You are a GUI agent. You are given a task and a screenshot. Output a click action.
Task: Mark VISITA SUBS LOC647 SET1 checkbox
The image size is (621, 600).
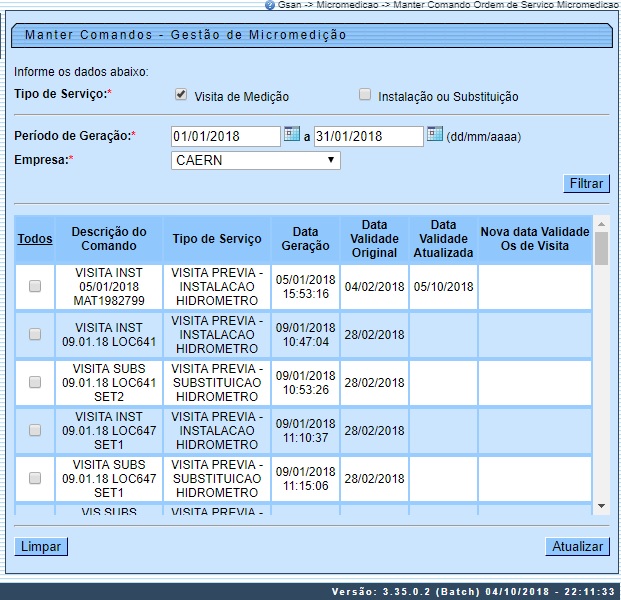click(35, 478)
